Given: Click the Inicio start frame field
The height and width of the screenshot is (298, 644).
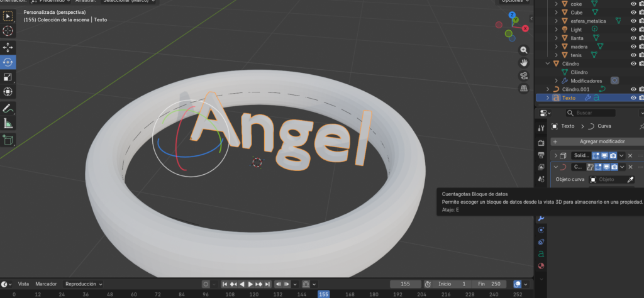Looking at the screenshot, I should tap(452, 284).
